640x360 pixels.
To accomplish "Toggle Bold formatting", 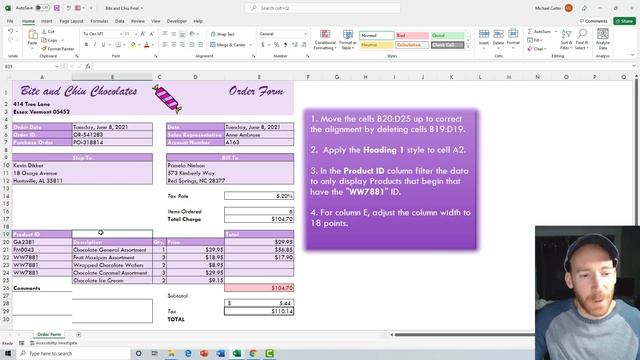I will pyautogui.click(x=86, y=44).
